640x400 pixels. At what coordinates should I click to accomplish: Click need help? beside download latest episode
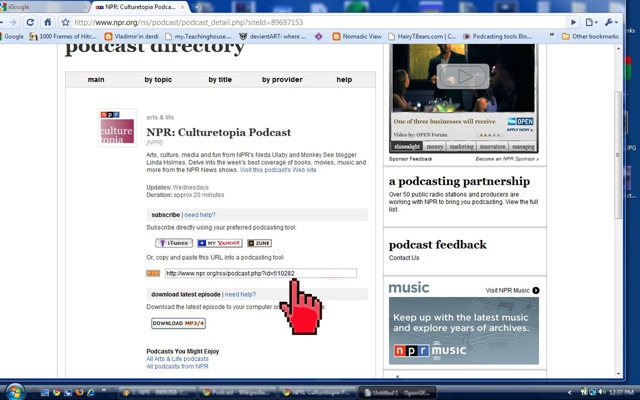point(240,294)
